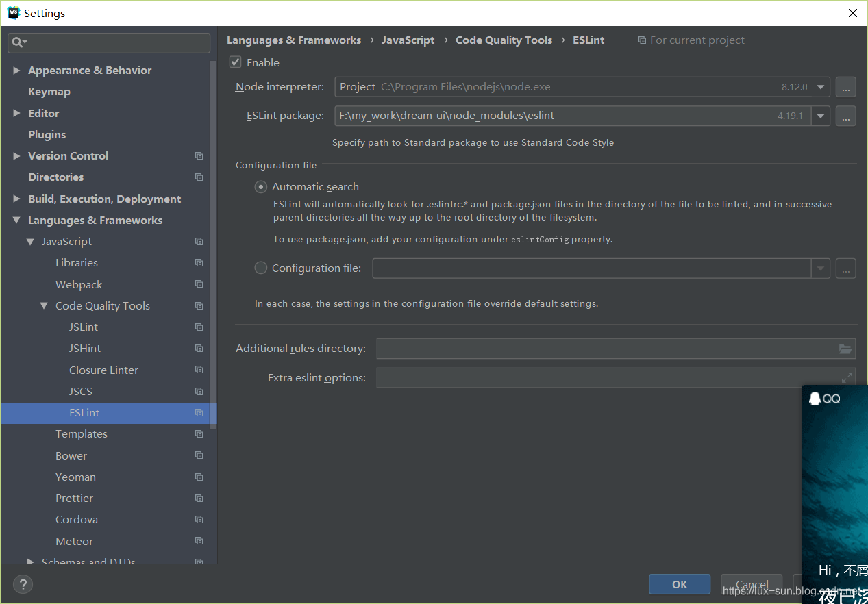This screenshot has height=604, width=868.
Task: Select the Configuration file radio button
Action: 260,268
